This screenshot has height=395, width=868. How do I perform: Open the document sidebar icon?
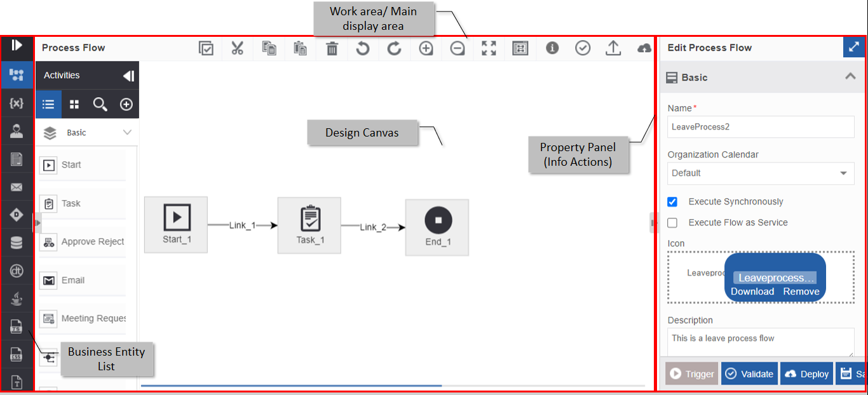tap(17, 159)
